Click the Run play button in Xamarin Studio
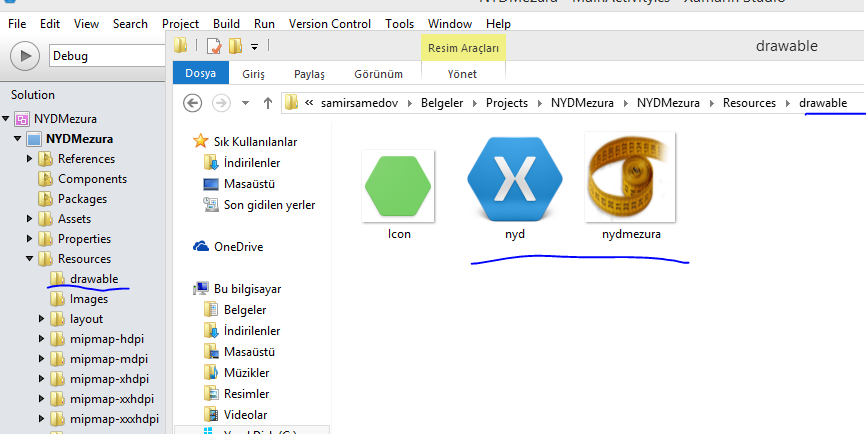The width and height of the screenshot is (866, 434). 25,56
